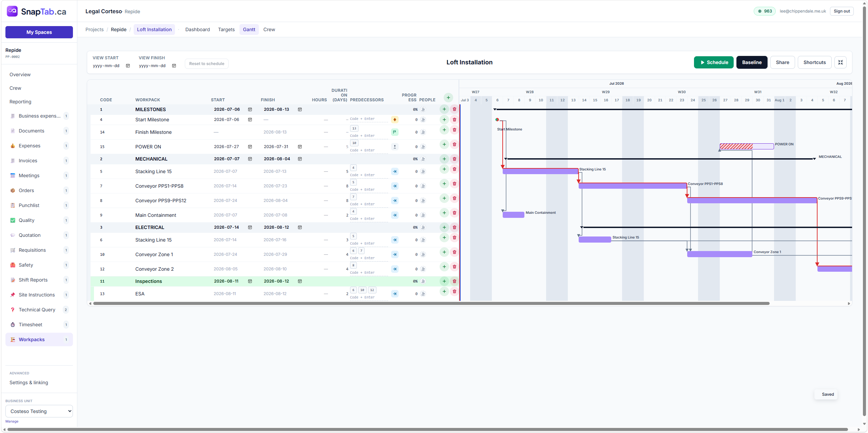868x433 pixels.
Task: Add a row under ELECTRICAL group
Action: pyautogui.click(x=444, y=227)
